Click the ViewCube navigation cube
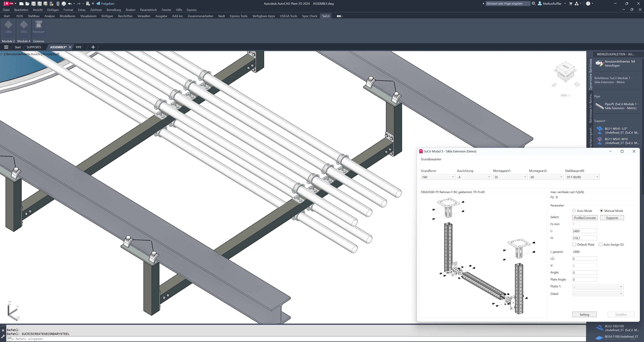Screen dimensions: 644x342 pyautogui.click(x=565, y=72)
